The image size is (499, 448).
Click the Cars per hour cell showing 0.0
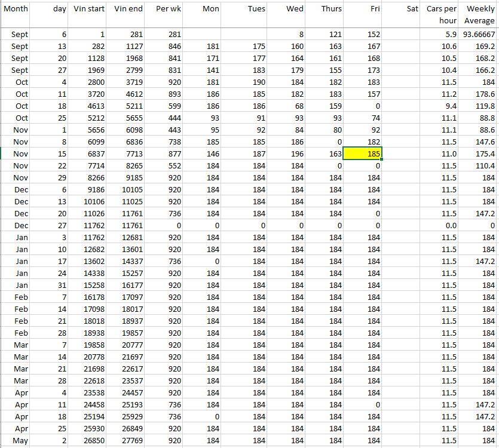[x=440, y=226]
